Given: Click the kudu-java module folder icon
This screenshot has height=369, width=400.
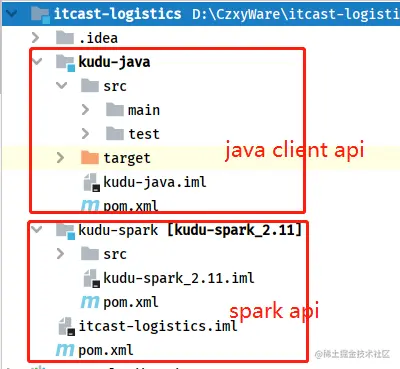Looking at the screenshot, I should 65,63.
